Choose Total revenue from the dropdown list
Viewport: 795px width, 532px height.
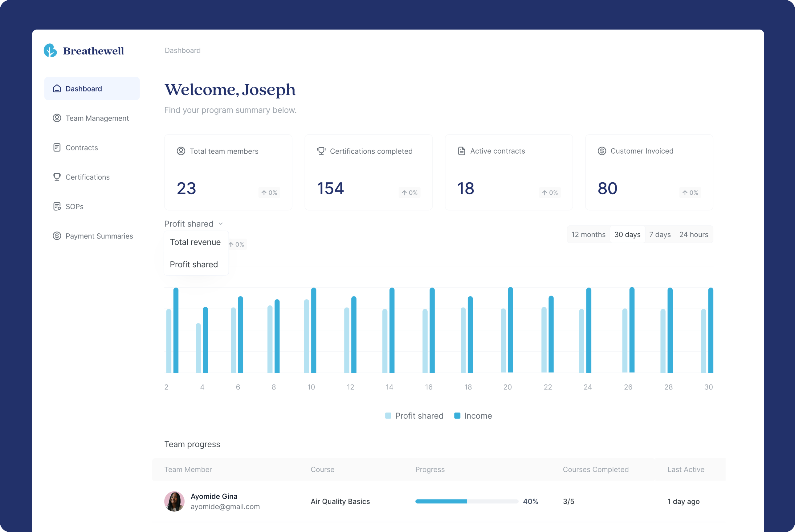point(196,242)
